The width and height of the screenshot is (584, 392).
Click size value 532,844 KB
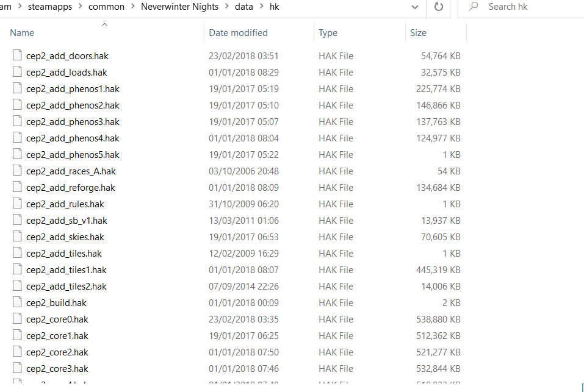tap(438, 369)
